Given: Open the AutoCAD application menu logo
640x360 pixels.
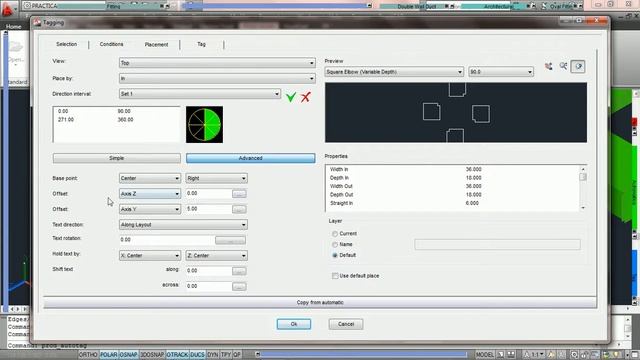Looking at the screenshot, I should point(7,9).
